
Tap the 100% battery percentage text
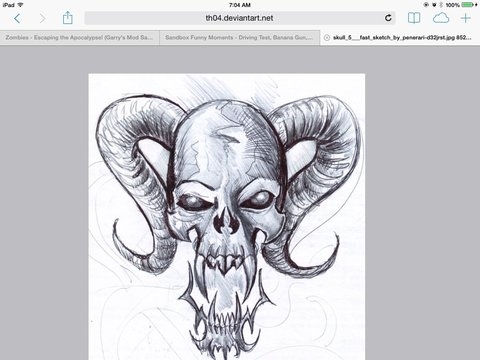452,5
